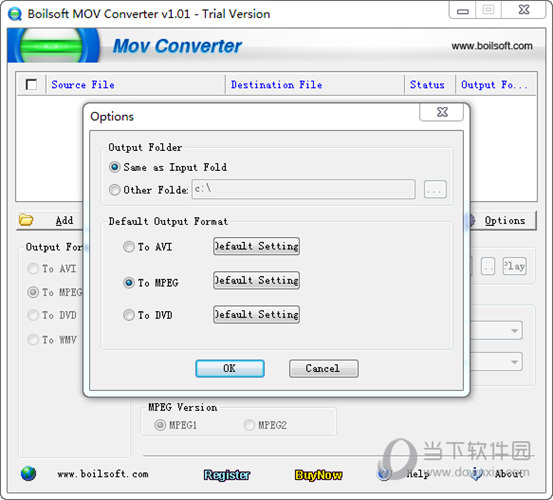553x500 pixels.
Task: Click the Register link
Action: coord(227,475)
